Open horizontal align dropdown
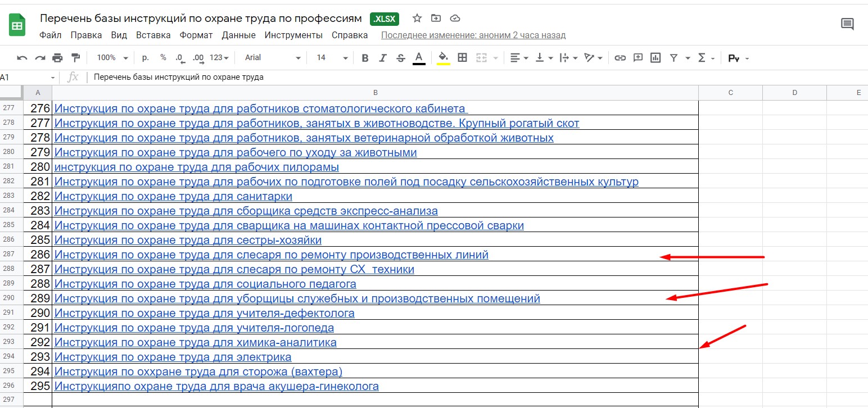The height and width of the screenshot is (408, 868). pyautogui.click(x=519, y=58)
